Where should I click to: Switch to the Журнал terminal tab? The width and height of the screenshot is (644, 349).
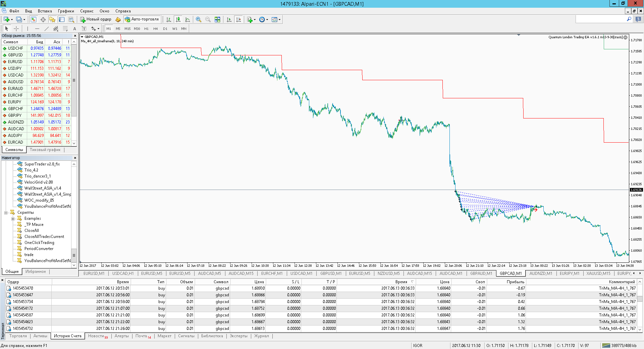point(261,336)
